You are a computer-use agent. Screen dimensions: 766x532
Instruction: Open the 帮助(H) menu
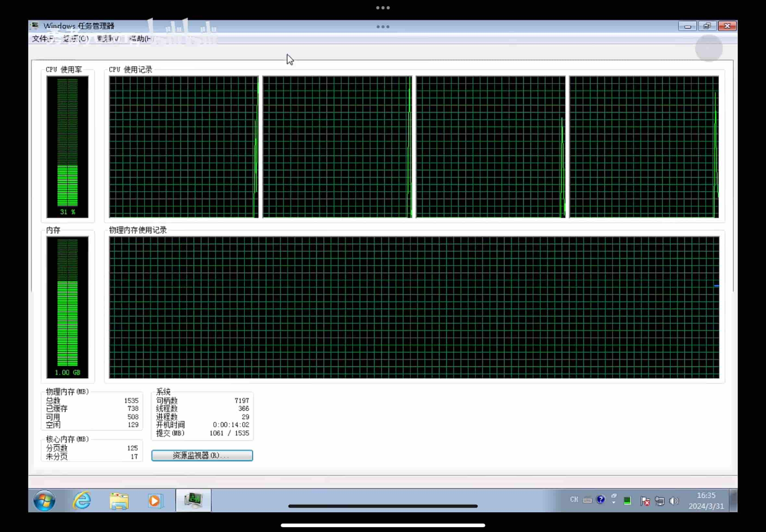(141, 39)
